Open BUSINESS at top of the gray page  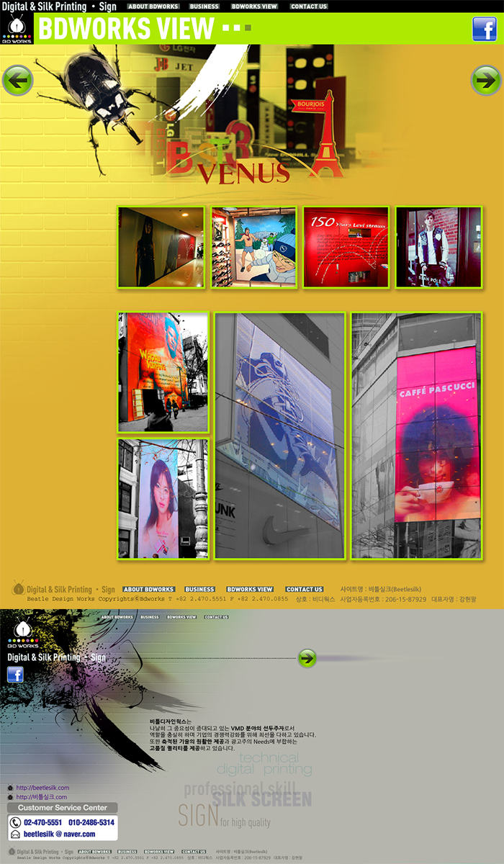coord(150,617)
